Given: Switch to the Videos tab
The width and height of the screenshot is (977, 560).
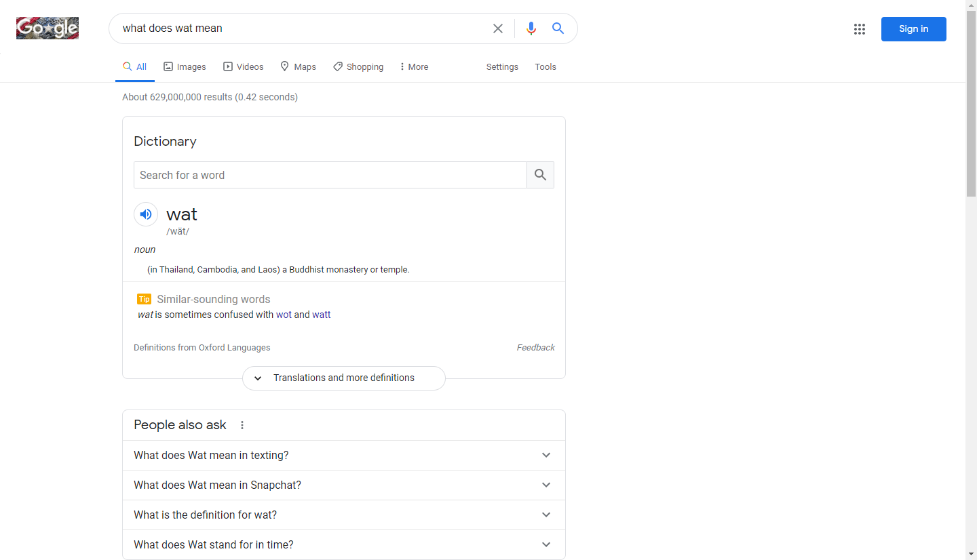Looking at the screenshot, I should [244, 67].
